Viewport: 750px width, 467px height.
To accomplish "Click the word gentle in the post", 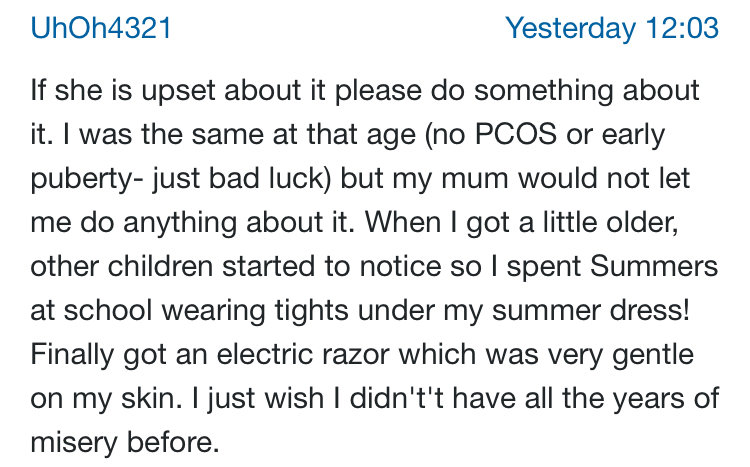I will [x=653, y=355].
